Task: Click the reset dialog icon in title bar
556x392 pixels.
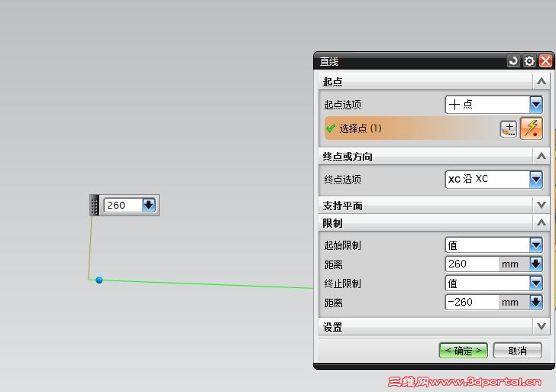Action: [x=512, y=61]
